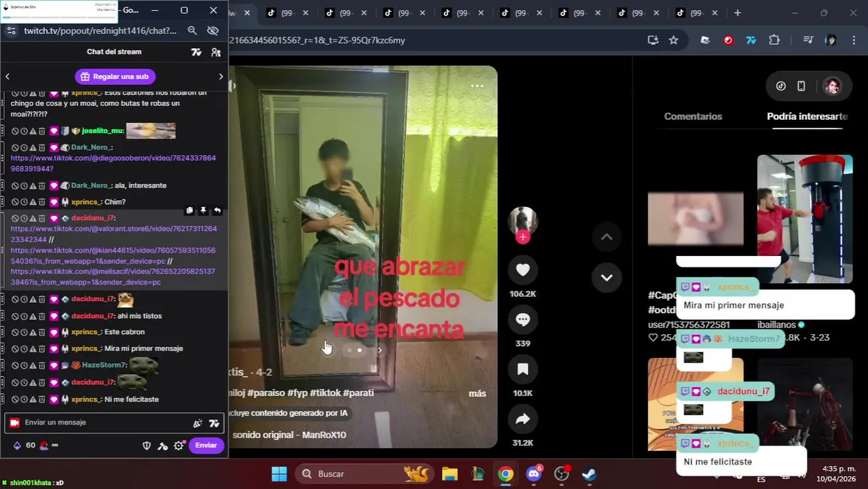
Task: Open TikTok coin icon in top pill
Action: point(781,86)
